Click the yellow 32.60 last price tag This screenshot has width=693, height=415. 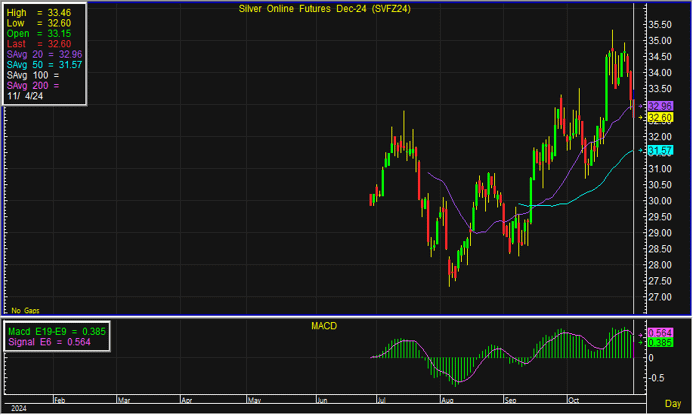coord(660,117)
